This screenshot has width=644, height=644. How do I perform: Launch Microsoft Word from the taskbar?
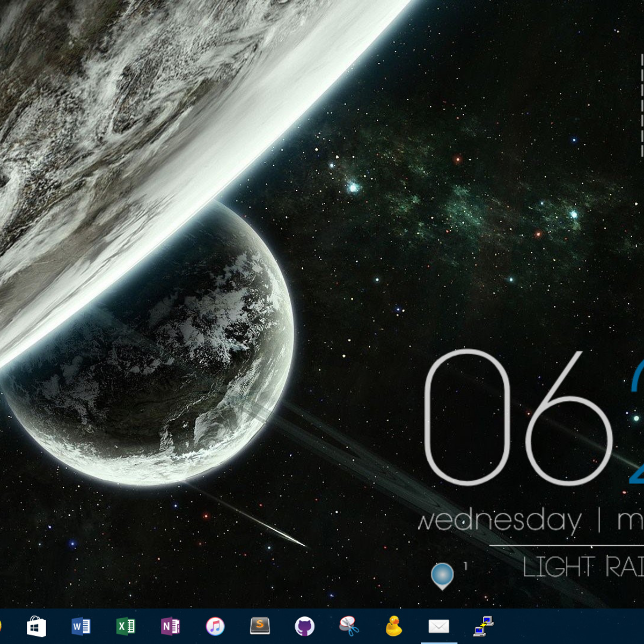pyautogui.click(x=81, y=626)
